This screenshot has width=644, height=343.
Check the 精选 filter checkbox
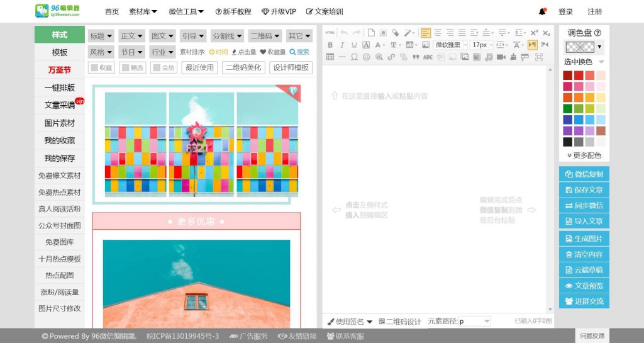[133, 68]
